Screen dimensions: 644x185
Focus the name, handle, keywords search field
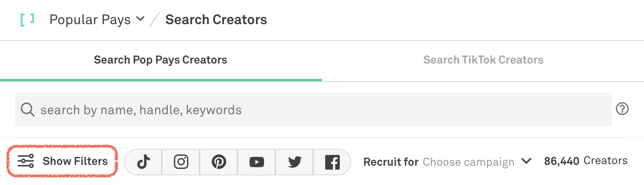(314, 109)
